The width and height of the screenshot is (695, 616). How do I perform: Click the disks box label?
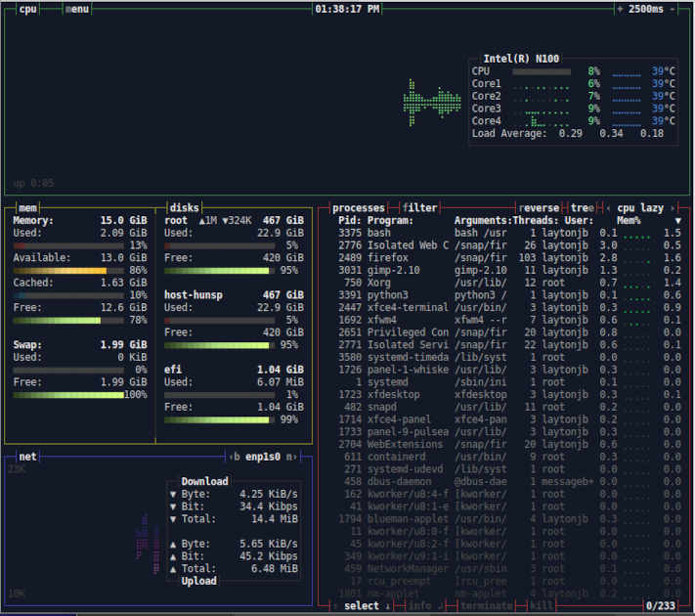[185, 208]
